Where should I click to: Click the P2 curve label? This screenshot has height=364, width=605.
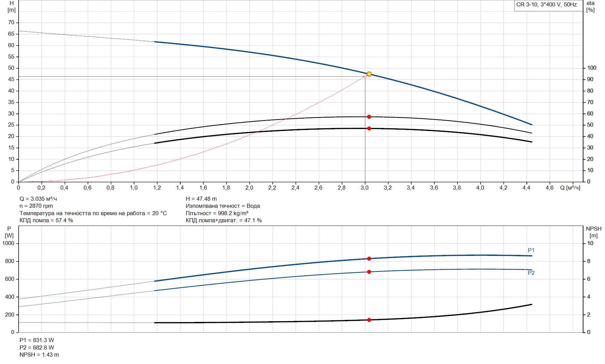pos(531,273)
